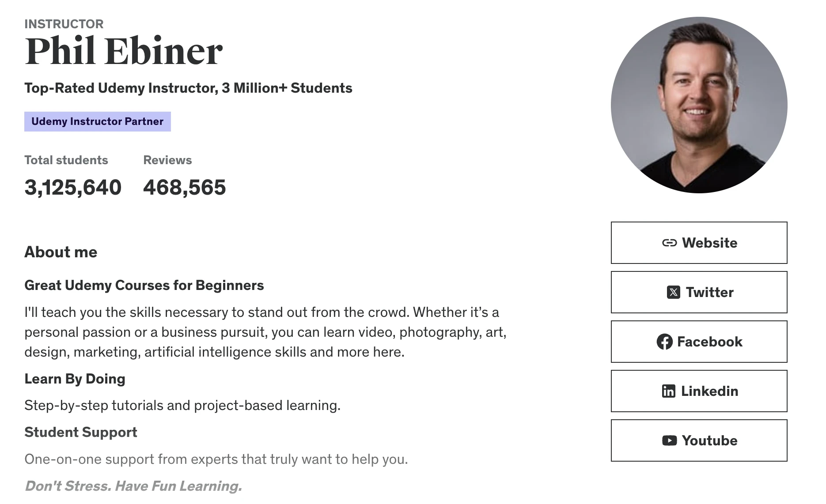Click the Udemy Instructor Partner badge
This screenshot has width=826, height=504.
click(x=97, y=121)
